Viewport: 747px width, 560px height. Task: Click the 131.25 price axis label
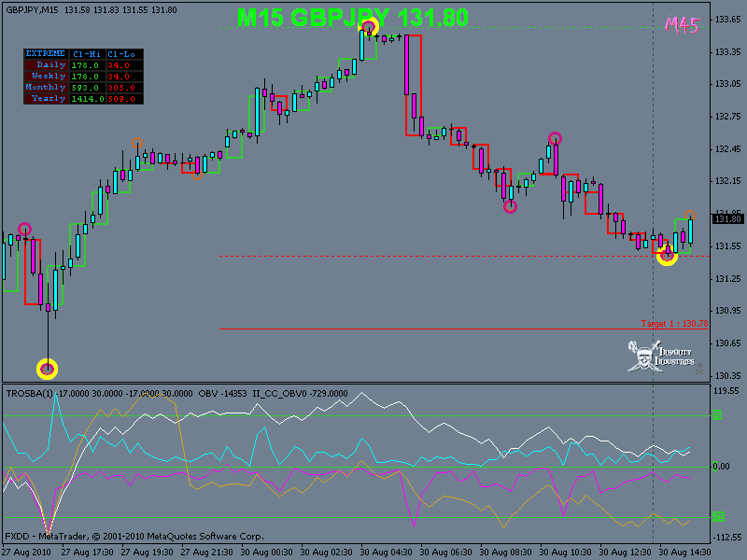point(727,278)
